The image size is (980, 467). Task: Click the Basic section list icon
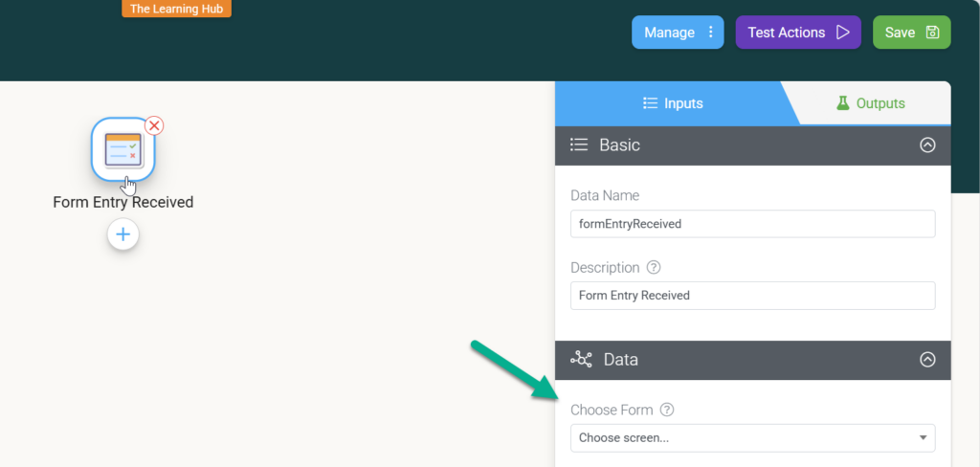[x=579, y=145]
